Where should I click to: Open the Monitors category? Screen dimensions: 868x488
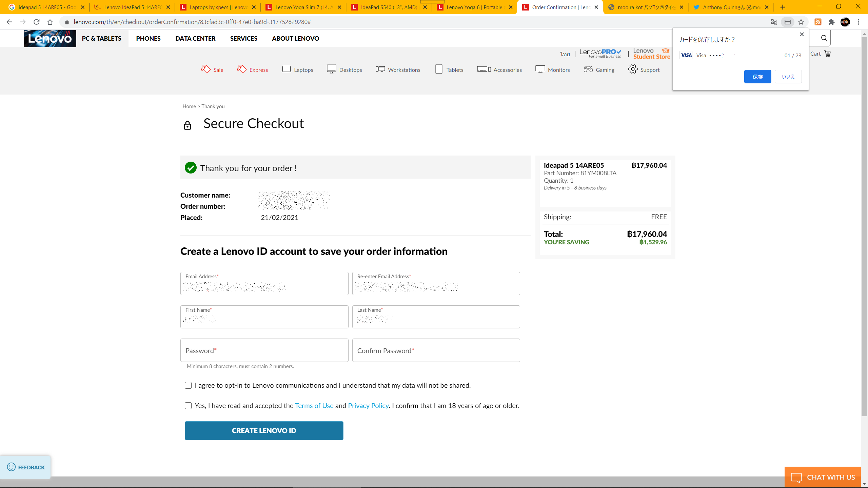(553, 69)
